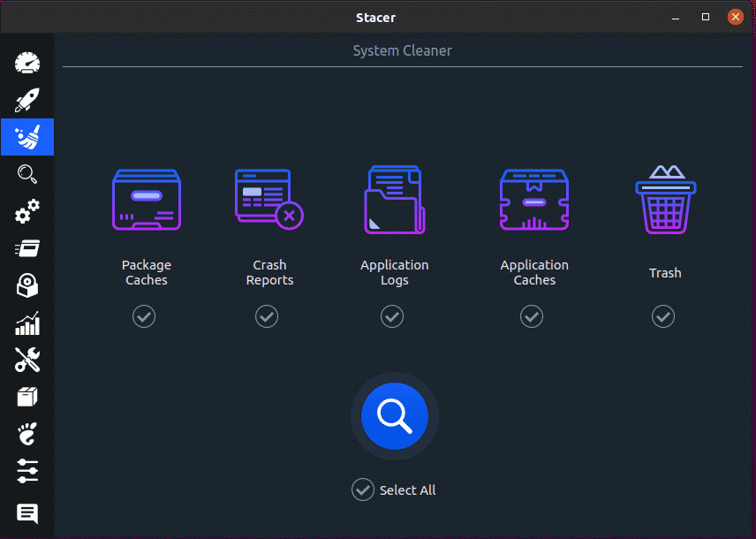Click the System Cleaner page title
The image size is (756, 539).
(x=403, y=50)
